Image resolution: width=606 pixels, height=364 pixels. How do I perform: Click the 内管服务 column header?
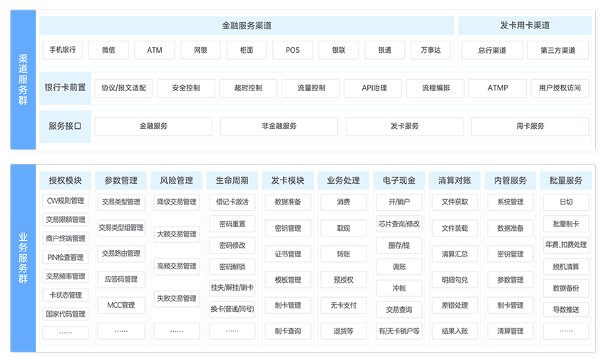click(x=510, y=180)
